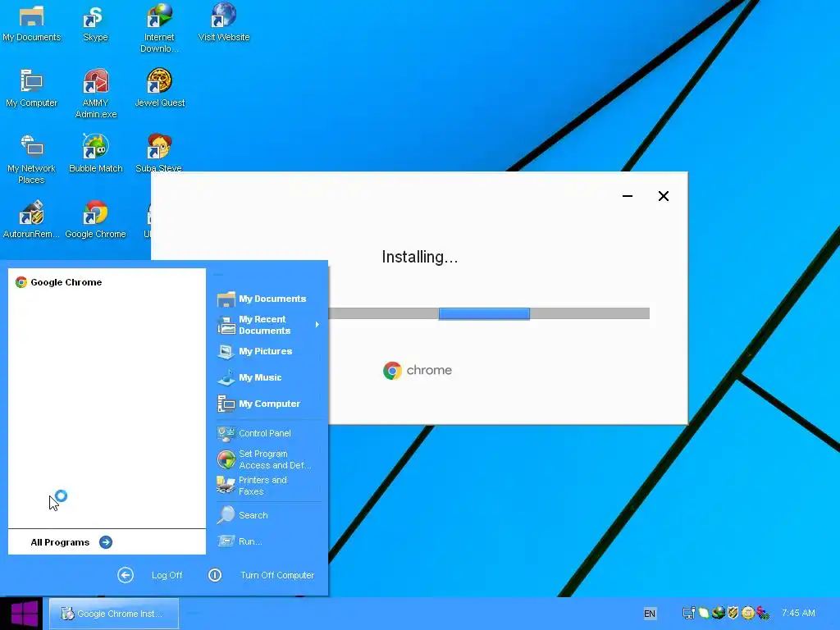This screenshot has height=630, width=840.
Task: Open Search from the Start menu
Action: 243,515
